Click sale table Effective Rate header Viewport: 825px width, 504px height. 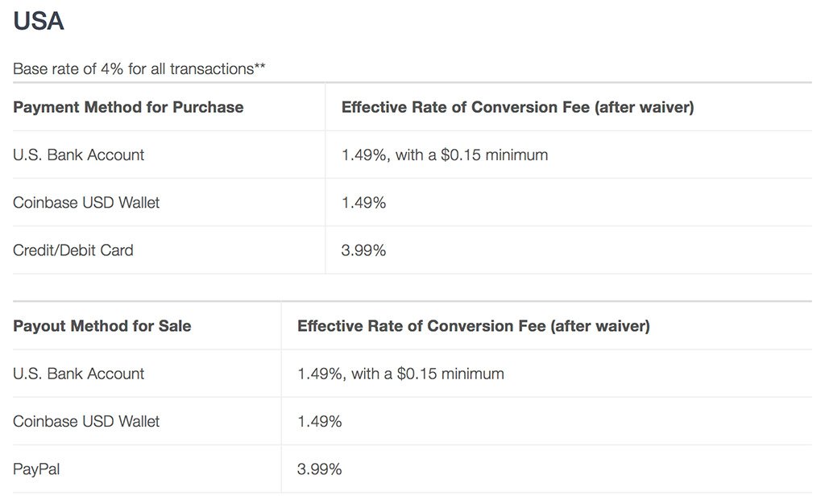coord(473,326)
